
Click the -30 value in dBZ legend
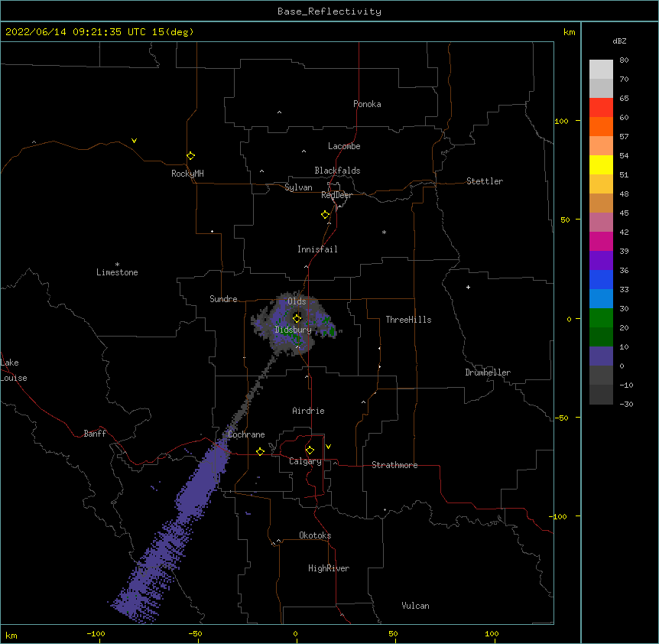pos(626,404)
